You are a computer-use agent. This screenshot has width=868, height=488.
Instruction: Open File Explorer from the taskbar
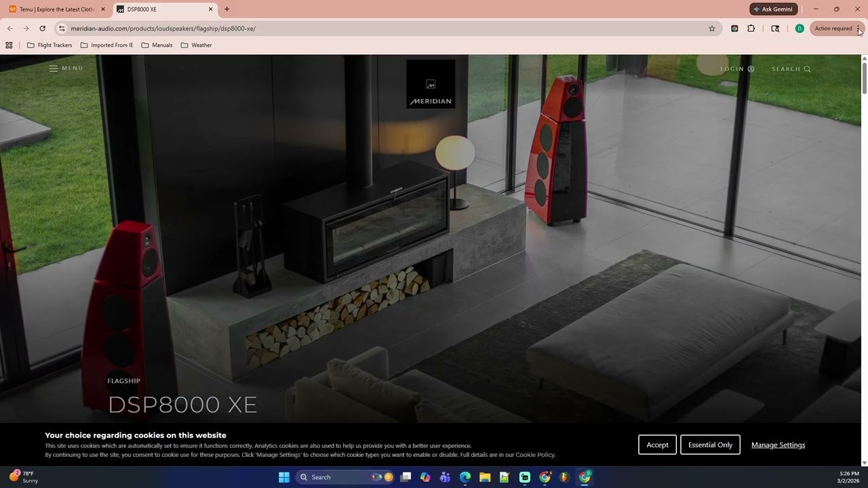point(485,477)
